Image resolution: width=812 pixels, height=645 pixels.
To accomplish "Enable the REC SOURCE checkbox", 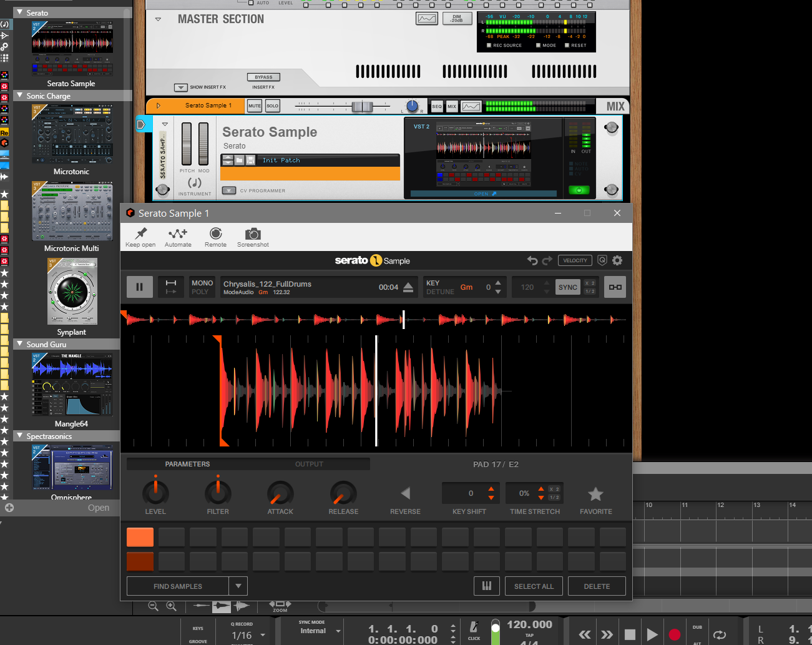I will [x=489, y=45].
